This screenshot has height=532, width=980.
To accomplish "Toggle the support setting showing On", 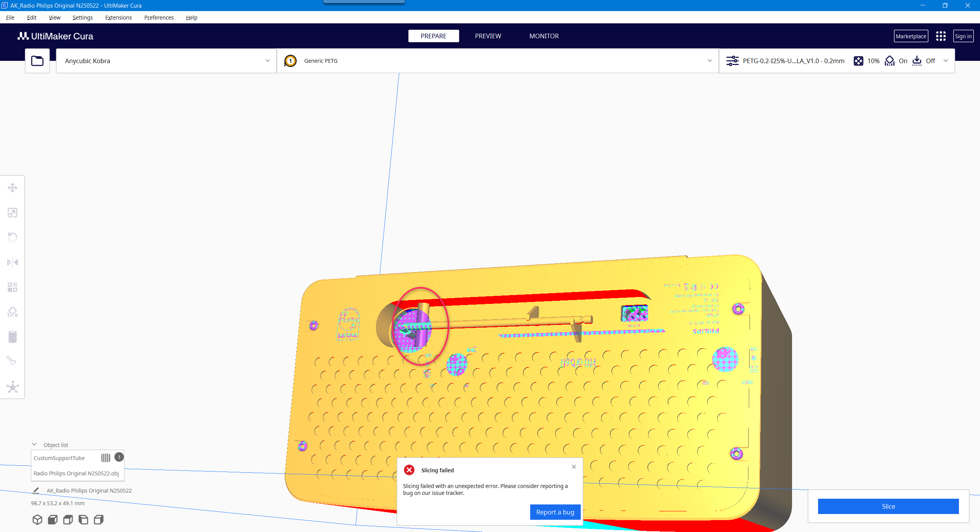I will pyautogui.click(x=896, y=61).
